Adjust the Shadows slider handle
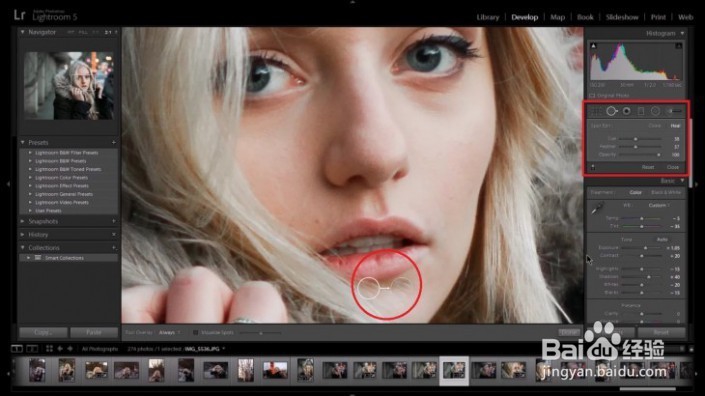 [x=649, y=277]
